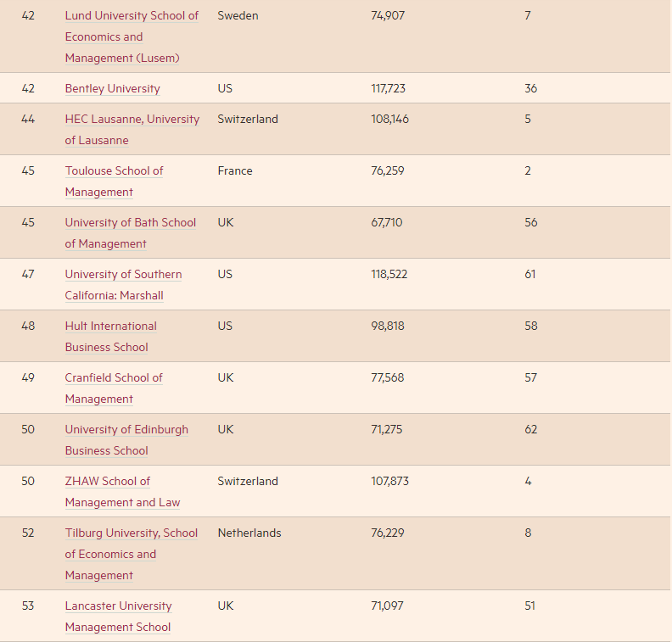672x642 pixels.
Task: Select the salary value 77,568
Action: (x=388, y=378)
